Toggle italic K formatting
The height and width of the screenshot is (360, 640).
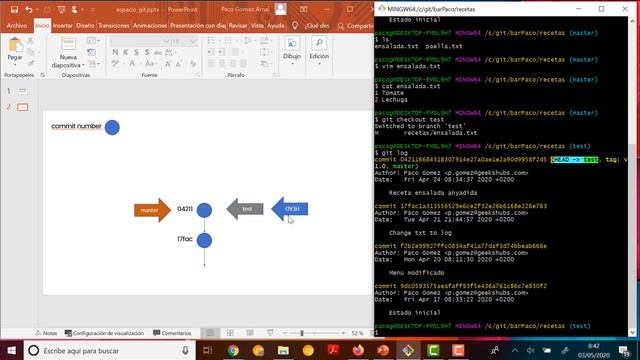tap(126, 52)
